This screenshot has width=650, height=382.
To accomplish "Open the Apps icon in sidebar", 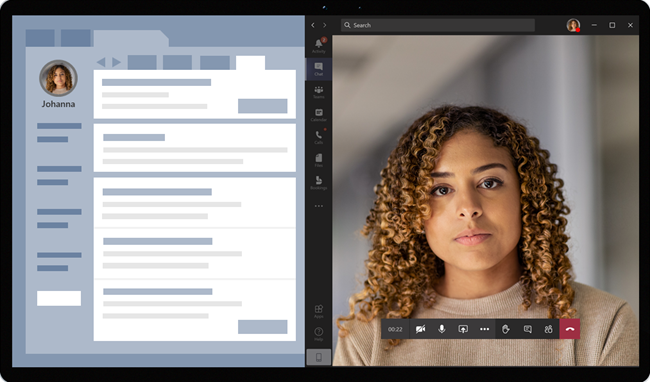I will coord(318,311).
